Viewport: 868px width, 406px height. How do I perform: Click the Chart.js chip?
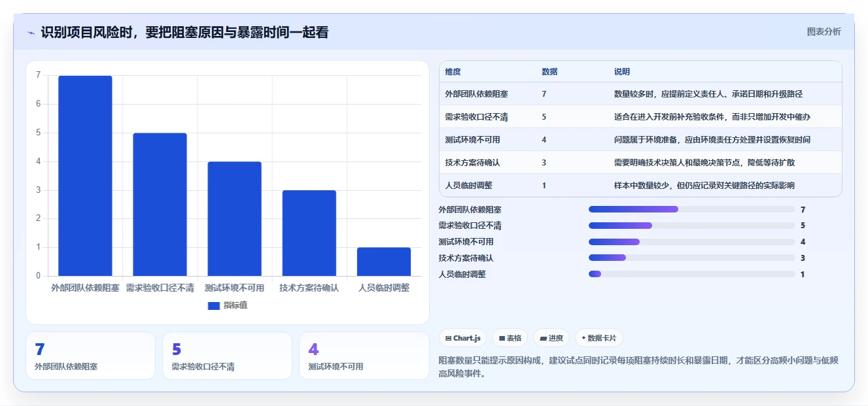(x=463, y=338)
